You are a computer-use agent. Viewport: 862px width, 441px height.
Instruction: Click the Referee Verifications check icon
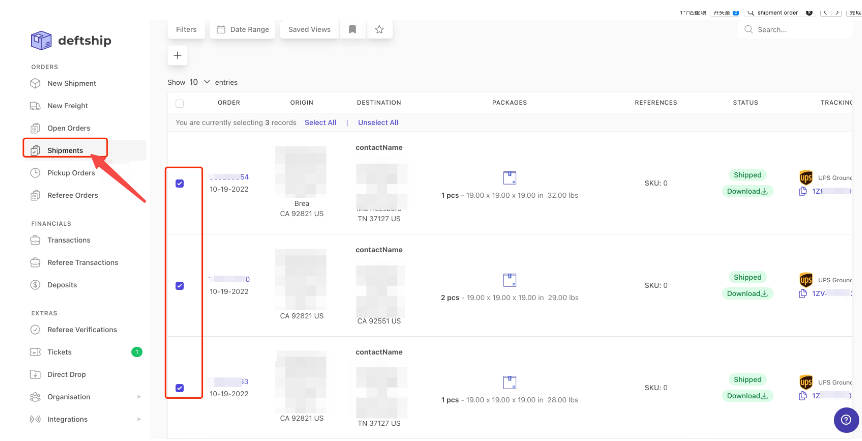pyautogui.click(x=35, y=330)
